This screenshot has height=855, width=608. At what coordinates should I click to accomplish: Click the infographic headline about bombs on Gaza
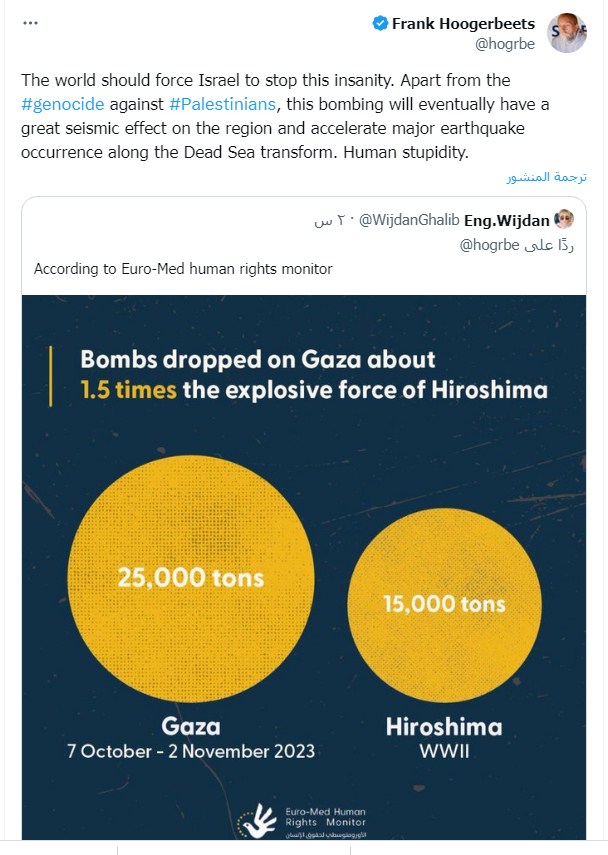tap(313, 374)
